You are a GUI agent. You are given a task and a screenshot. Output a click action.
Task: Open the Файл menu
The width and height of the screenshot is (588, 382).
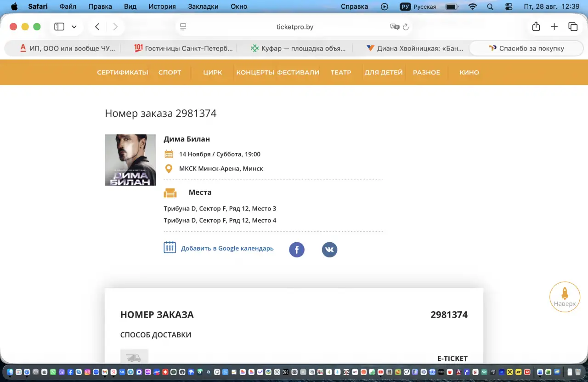point(68,6)
